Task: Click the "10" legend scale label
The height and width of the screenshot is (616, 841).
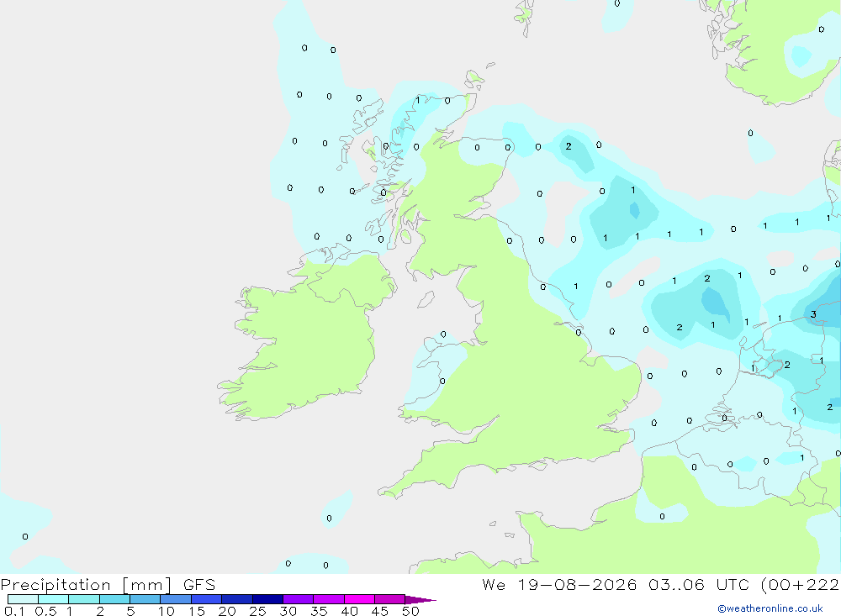Action: pos(166,611)
